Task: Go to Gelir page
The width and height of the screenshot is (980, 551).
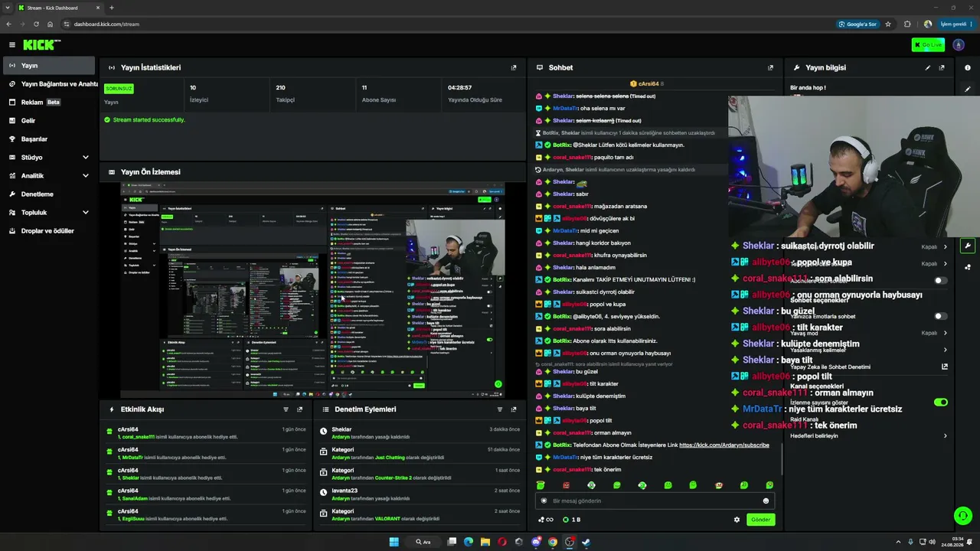Action: click(x=49, y=120)
